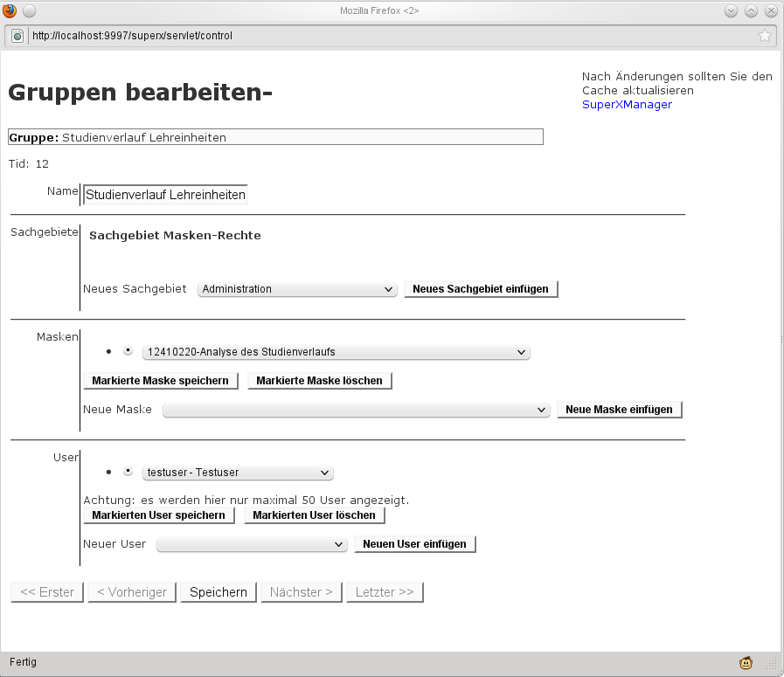Viewport: 784px width, 677px height.
Task: Click the round button beside the Firefox logo
Action: 30,11
